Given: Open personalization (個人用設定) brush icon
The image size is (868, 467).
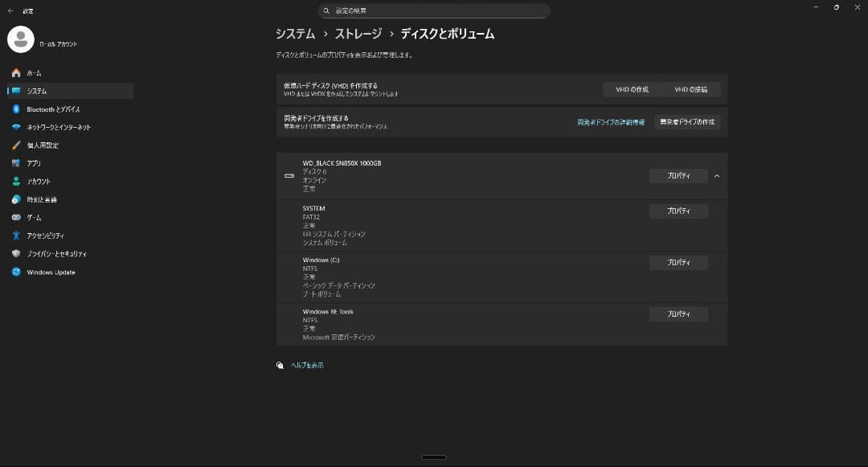Looking at the screenshot, I should 16,145.
